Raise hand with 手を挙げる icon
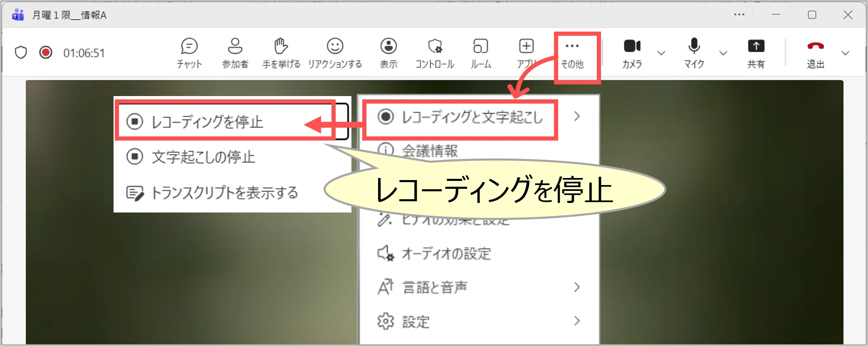The image size is (868, 346). point(281,53)
